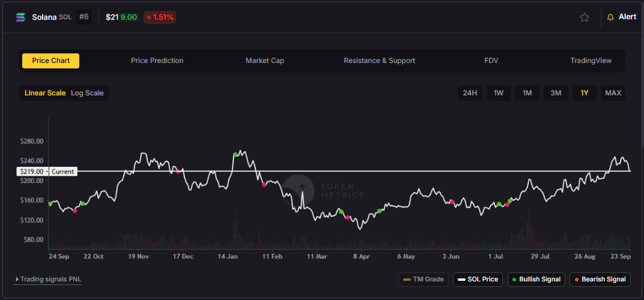Click the 26 Aug date label
The width and height of the screenshot is (644, 300).
point(585,256)
